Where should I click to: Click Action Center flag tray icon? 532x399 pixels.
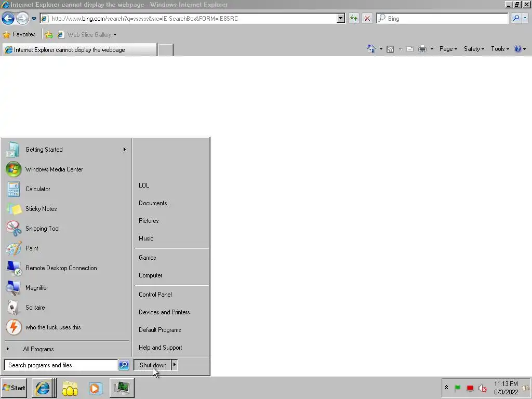457,388
